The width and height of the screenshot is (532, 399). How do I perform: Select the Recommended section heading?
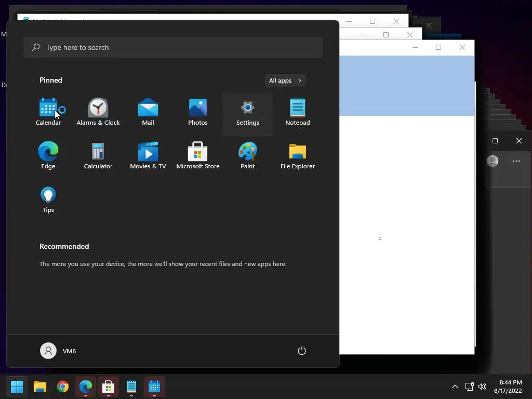coord(64,246)
